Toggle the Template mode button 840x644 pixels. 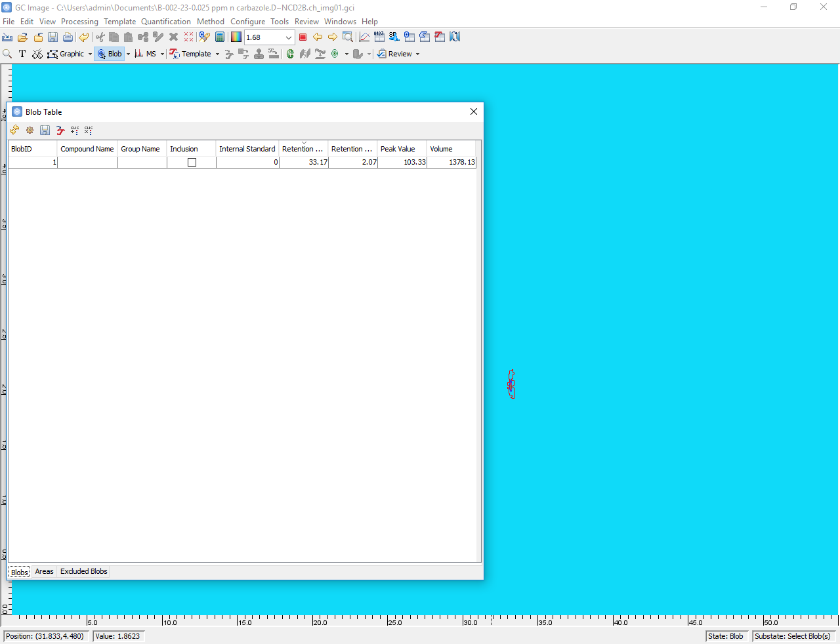tap(190, 54)
